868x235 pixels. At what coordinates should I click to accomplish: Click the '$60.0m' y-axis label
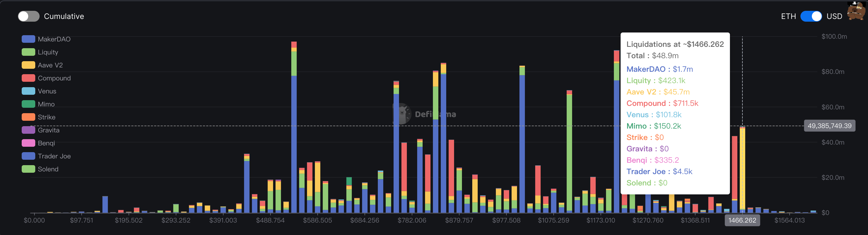coord(833,107)
